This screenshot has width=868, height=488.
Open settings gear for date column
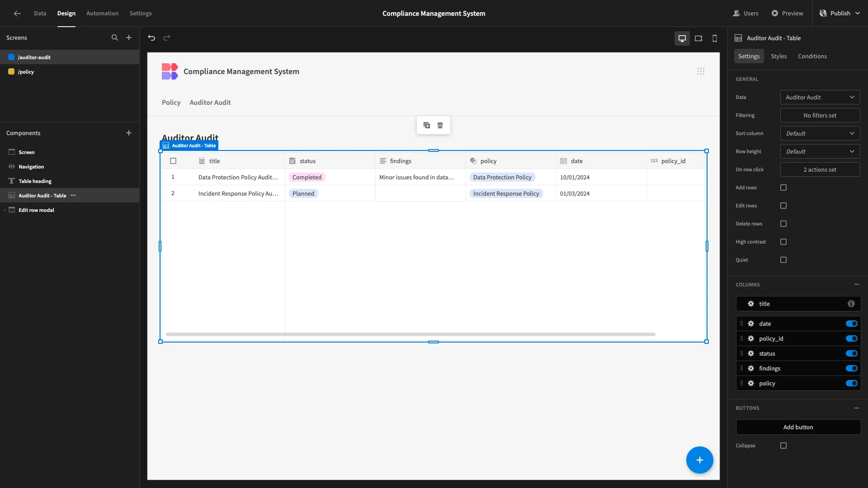pyautogui.click(x=751, y=324)
